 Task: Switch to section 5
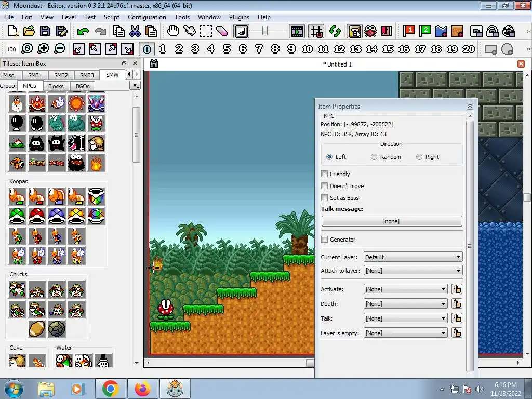[x=227, y=49]
